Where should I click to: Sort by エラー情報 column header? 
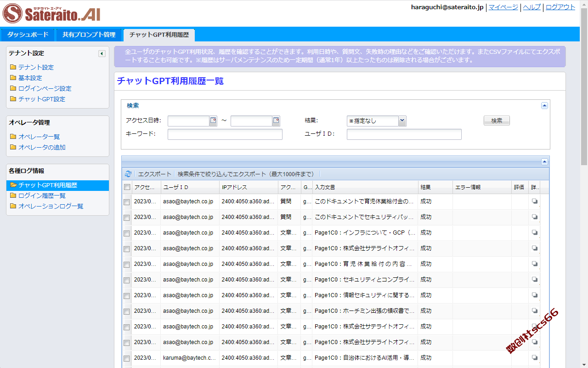[482, 187]
